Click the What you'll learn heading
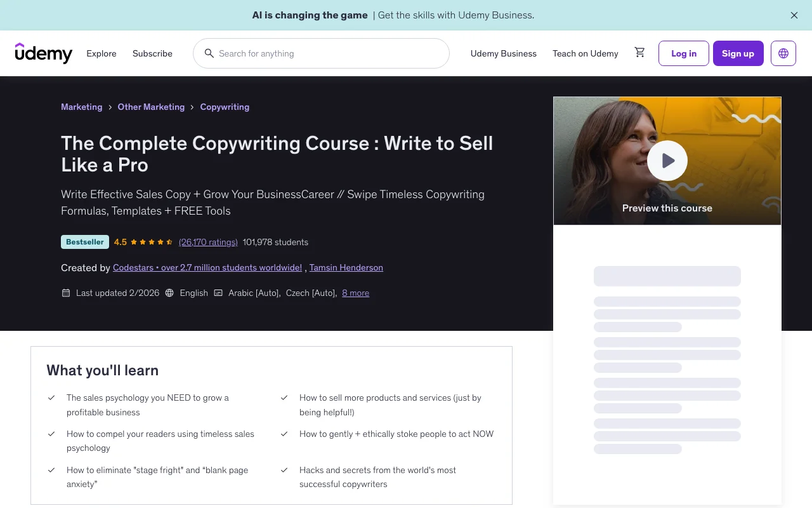The height and width of the screenshot is (508, 812). (103, 370)
